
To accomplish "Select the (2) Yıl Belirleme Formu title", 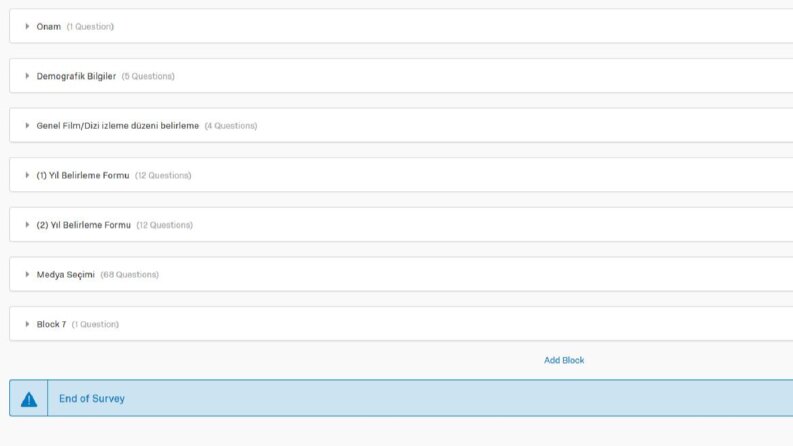I will click(x=83, y=225).
